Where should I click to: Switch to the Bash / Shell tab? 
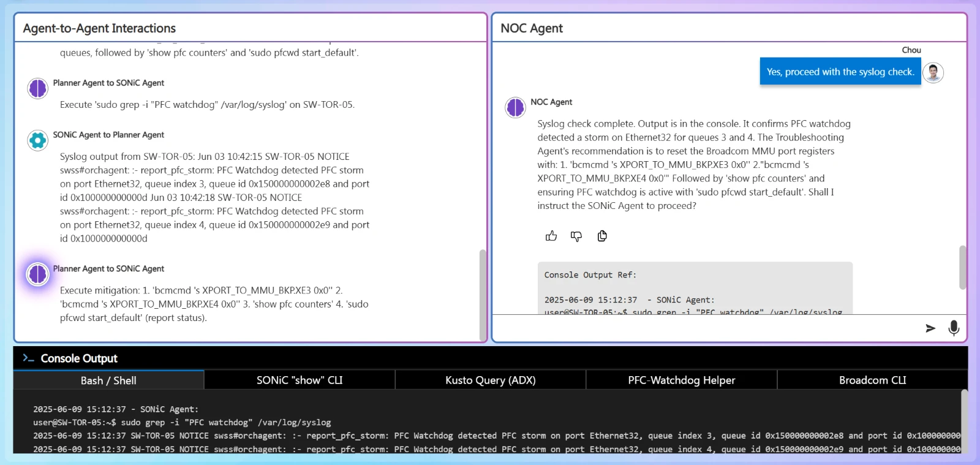click(108, 380)
